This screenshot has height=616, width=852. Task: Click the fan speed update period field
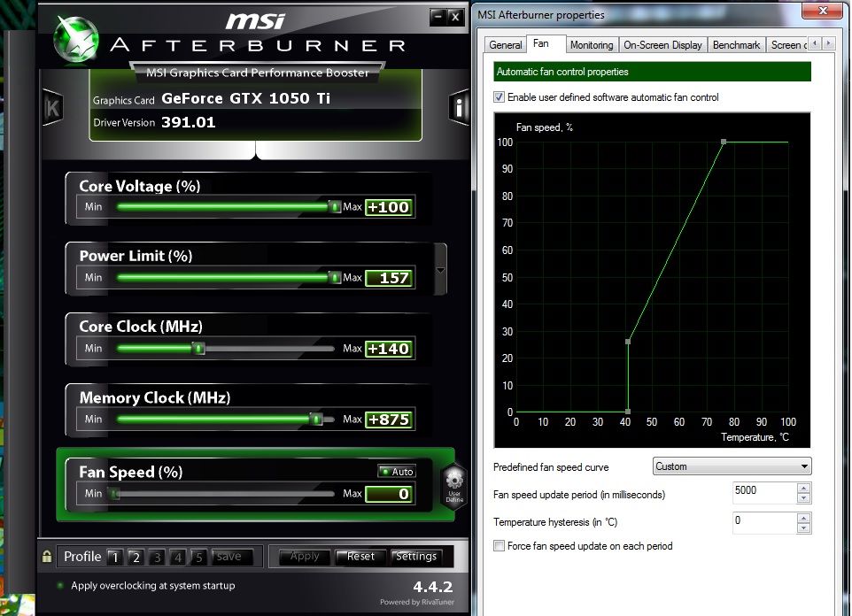(764, 493)
